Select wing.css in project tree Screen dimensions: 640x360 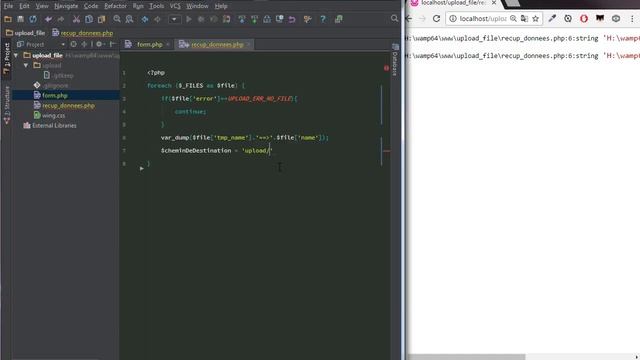[49, 116]
